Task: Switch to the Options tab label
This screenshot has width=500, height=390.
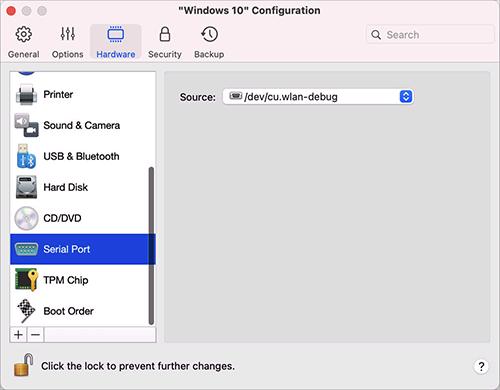Action: [x=68, y=54]
